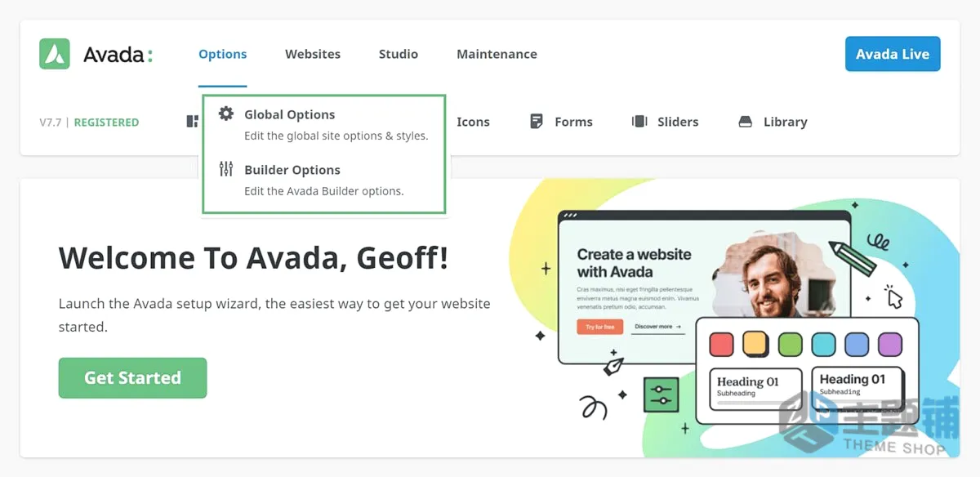Click the green Avada logo icon
980x477 pixels.
click(55, 54)
